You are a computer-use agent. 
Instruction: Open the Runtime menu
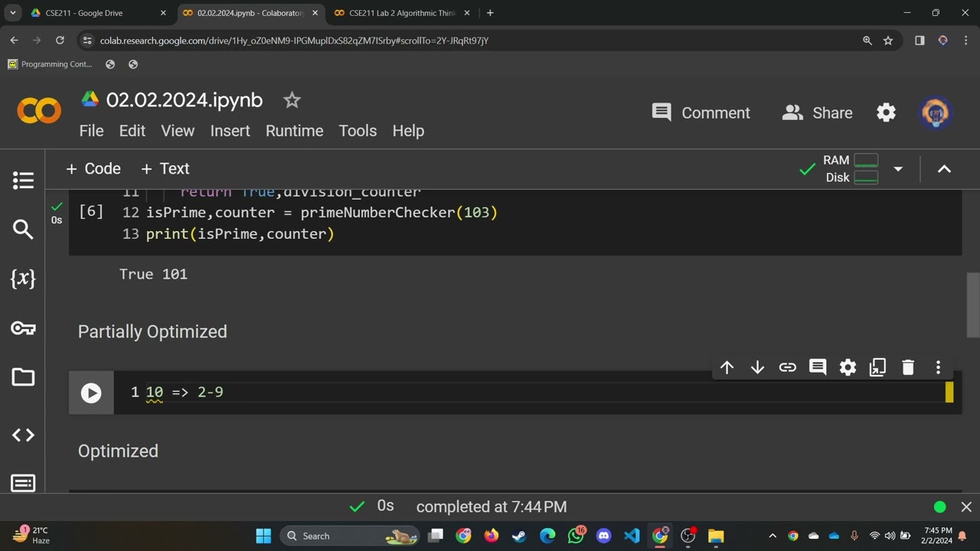tap(294, 131)
